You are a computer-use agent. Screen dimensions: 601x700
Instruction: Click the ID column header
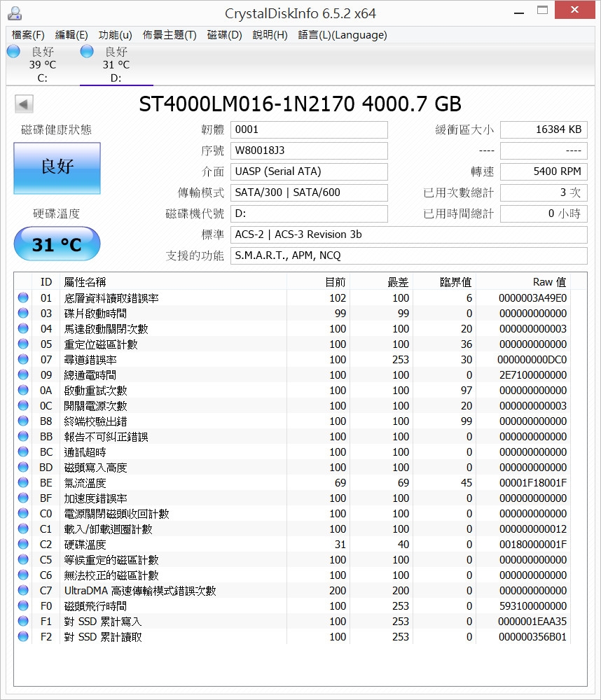tap(46, 282)
